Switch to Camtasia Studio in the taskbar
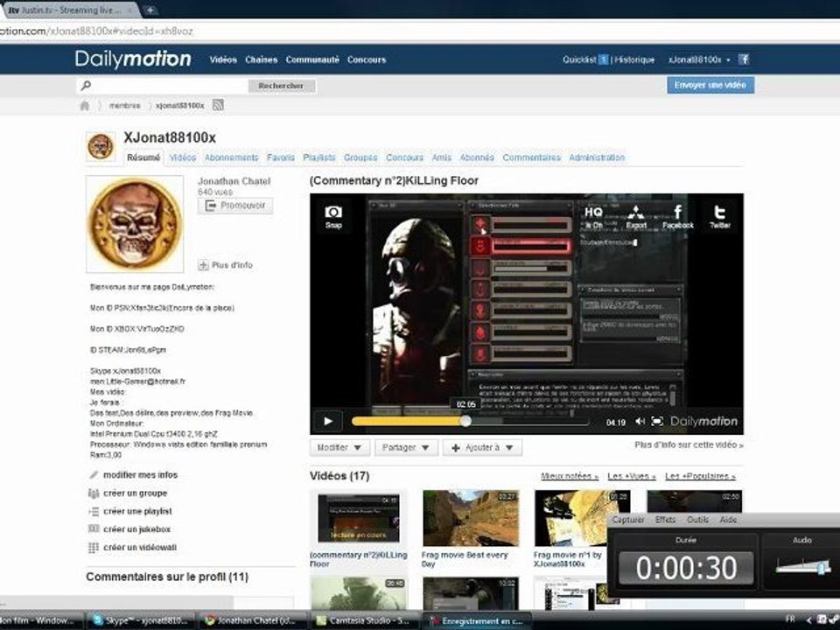 pyautogui.click(x=362, y=620)
